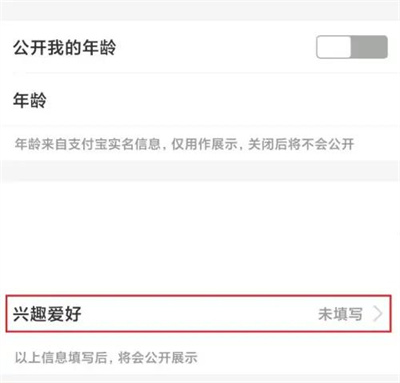The image size is (400, 383).
Task: Click the gray separator band below the age hint
Action: (x=200, y=171)
